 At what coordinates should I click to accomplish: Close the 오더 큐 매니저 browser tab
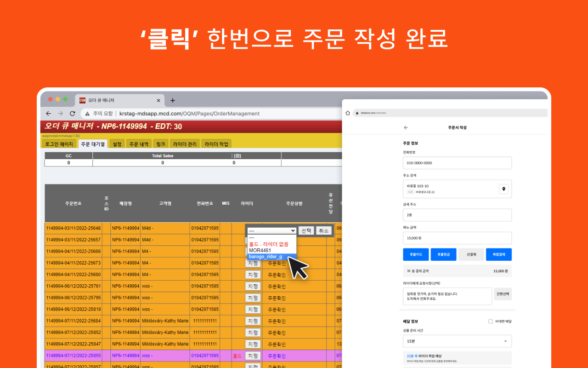tap(158, 100)
